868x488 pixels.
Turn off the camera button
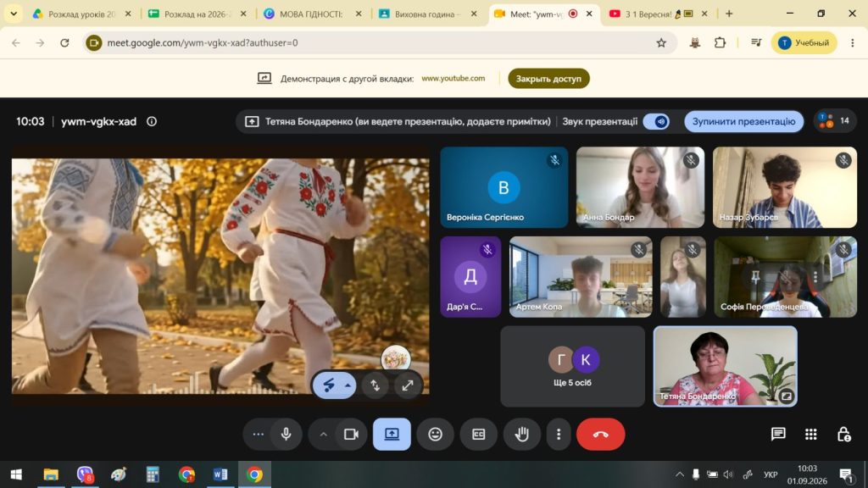tap(351, 435)
